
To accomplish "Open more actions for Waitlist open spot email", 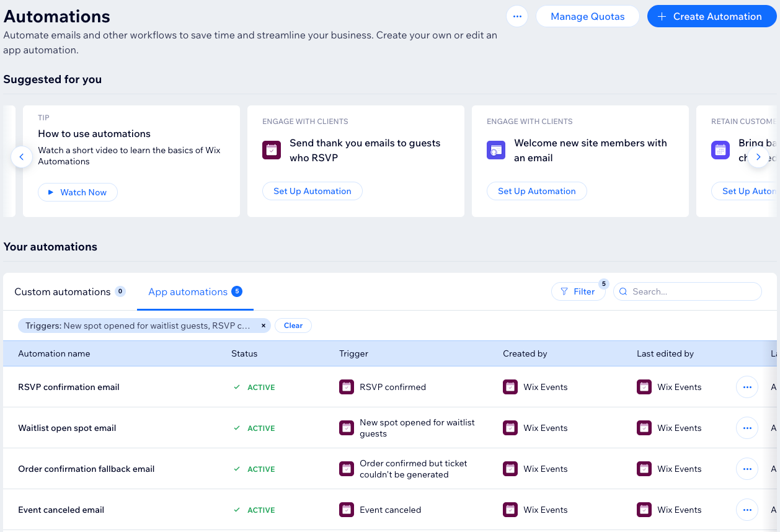I will pos(747,428).
